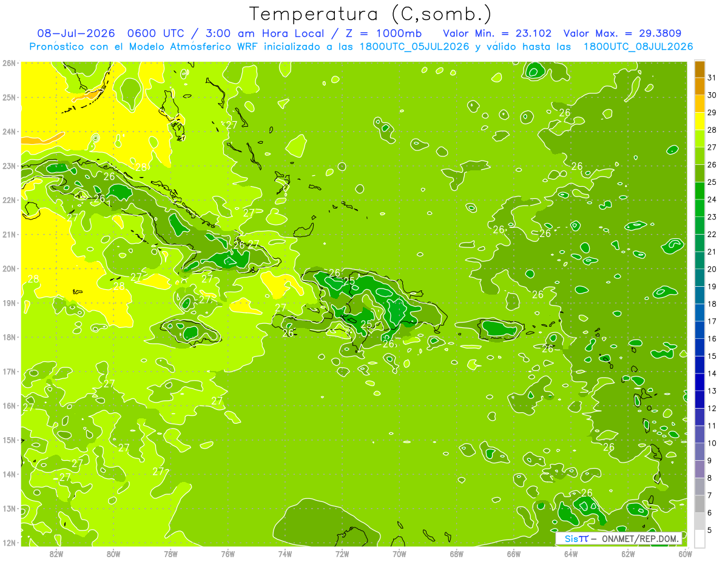Pick the white legend swatch below 5
Screen dimensions: 728x562
click(x=699, y=538)
